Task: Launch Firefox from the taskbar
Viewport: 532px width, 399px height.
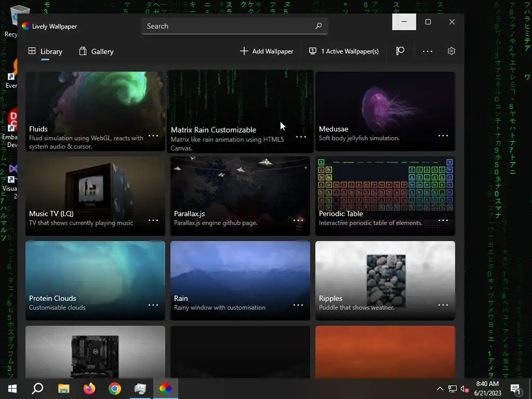Action: click(89, 389)
